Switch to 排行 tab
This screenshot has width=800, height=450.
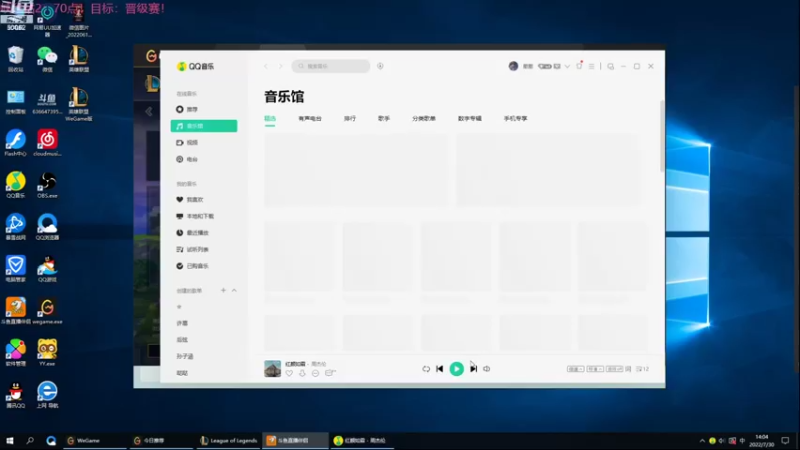pyautogui.click(x=349, y=118)
